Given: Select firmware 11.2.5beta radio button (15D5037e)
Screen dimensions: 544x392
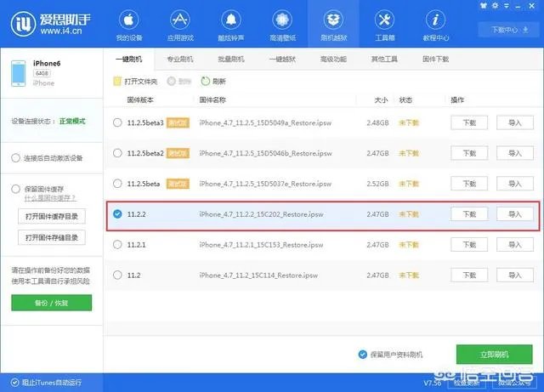Looking at the screenshot, I should pos(117,184).
